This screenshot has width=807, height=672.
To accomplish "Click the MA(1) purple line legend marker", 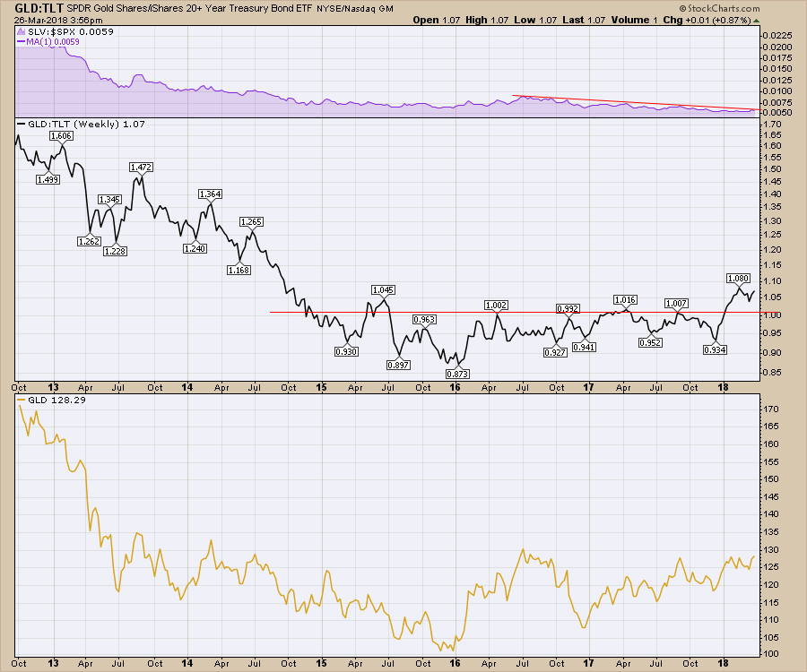I will (x=22, y=41).
